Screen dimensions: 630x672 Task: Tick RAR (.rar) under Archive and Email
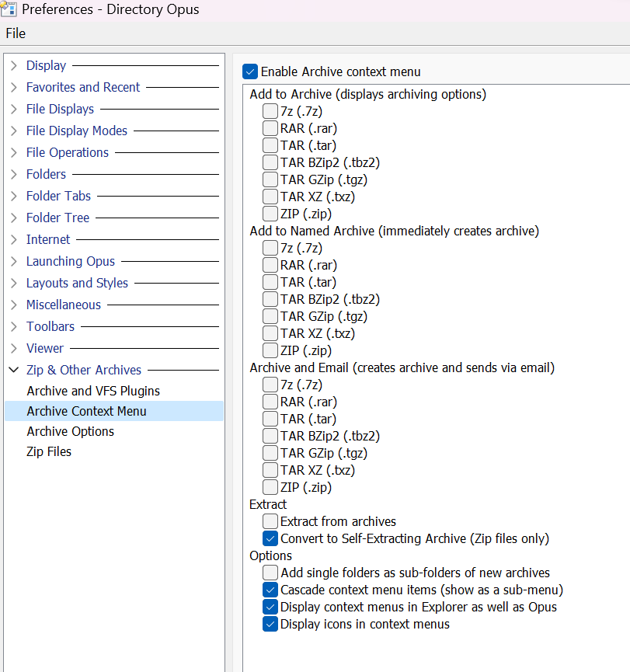click(x=270, y=402)
